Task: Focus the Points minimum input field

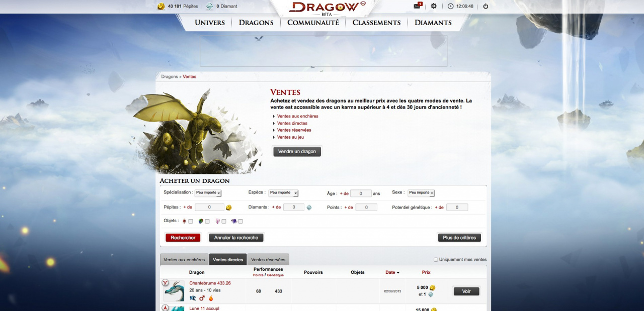Action: 366,208
